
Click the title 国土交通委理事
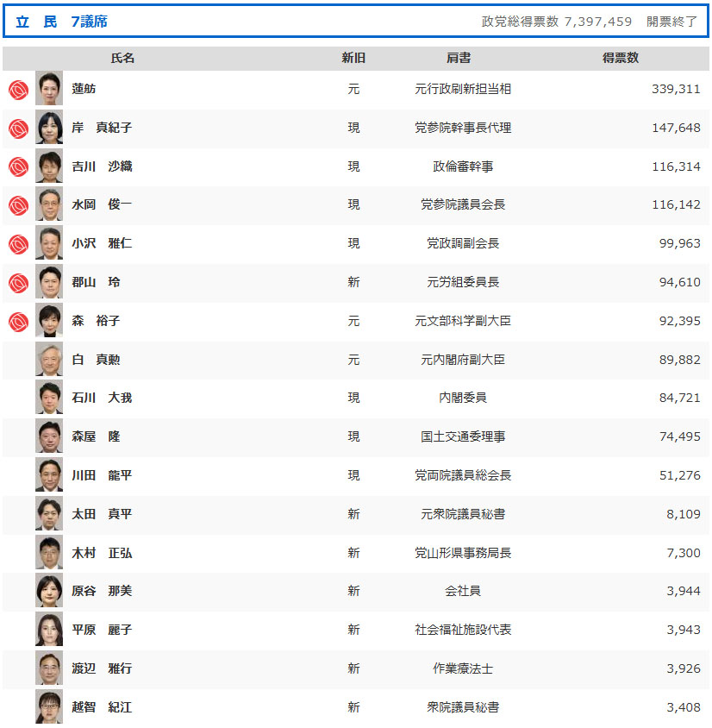[463, 436]
